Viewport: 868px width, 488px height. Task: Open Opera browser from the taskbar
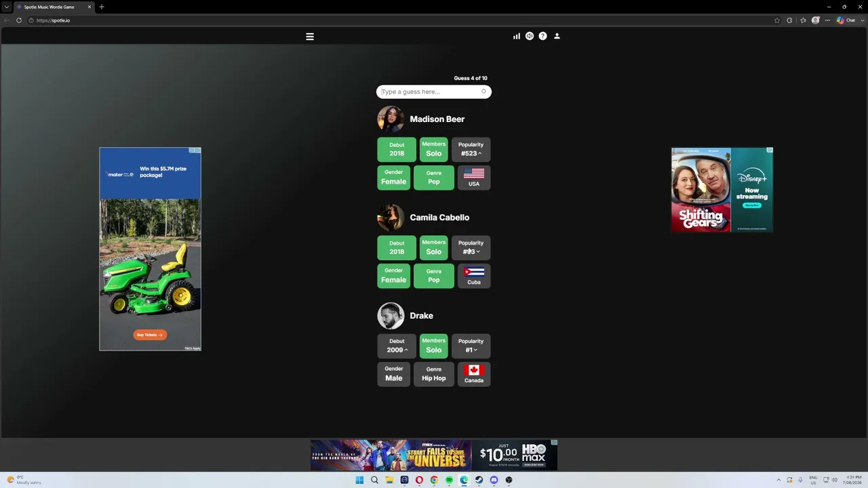click(419, 481)
